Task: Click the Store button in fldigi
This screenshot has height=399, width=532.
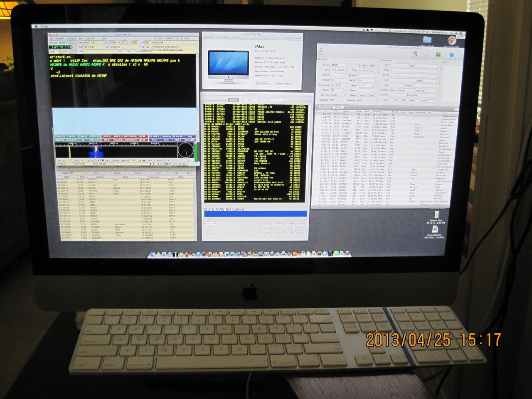Action: 159,160
